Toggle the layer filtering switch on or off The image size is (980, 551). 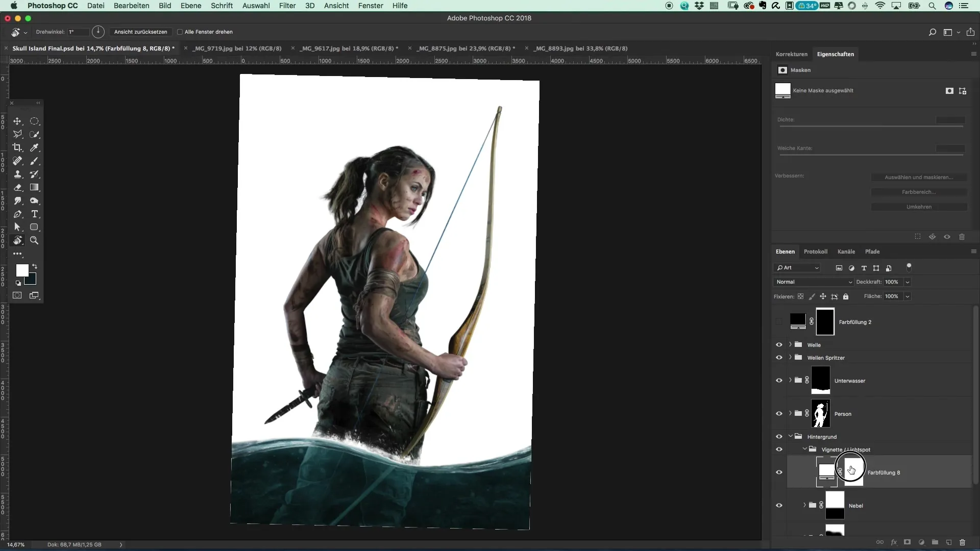(909, 267)
